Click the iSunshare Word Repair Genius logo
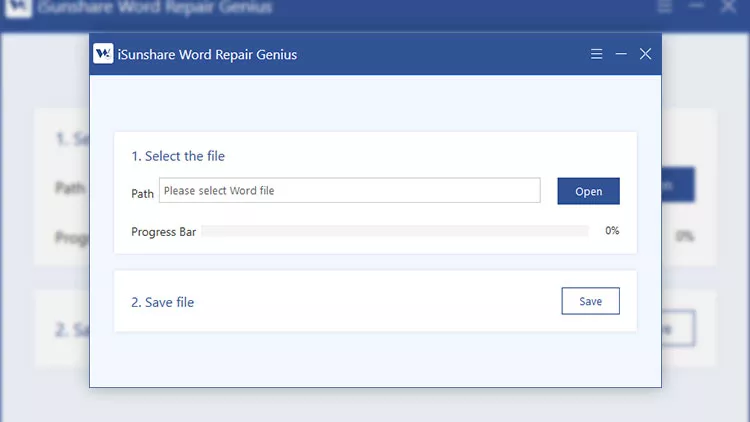The width and height of the screenshot is (750, 422). 103,54
